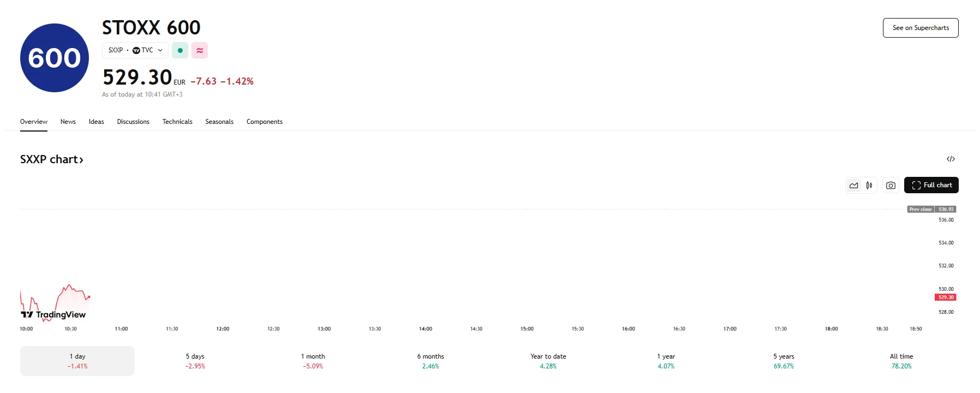Switch chart to area style
This screenshot has width=980, height=393.
853,186
